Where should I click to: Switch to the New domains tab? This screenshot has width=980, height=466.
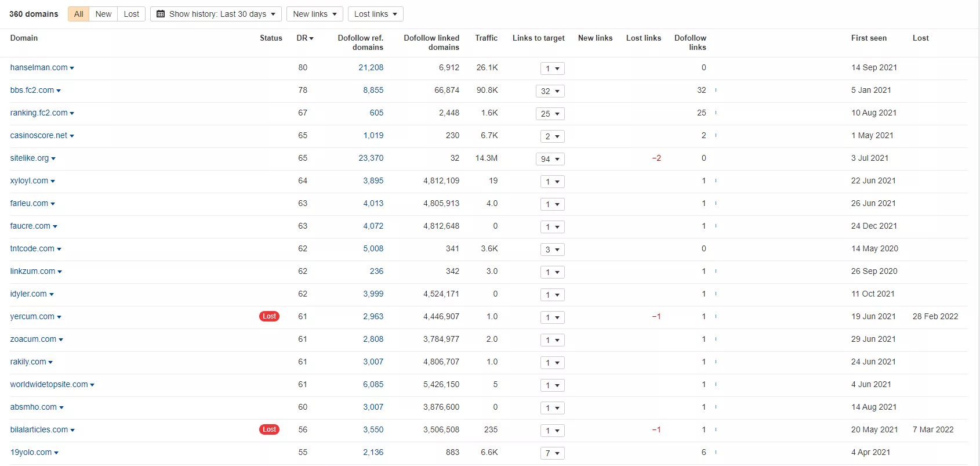pos(103,14)
